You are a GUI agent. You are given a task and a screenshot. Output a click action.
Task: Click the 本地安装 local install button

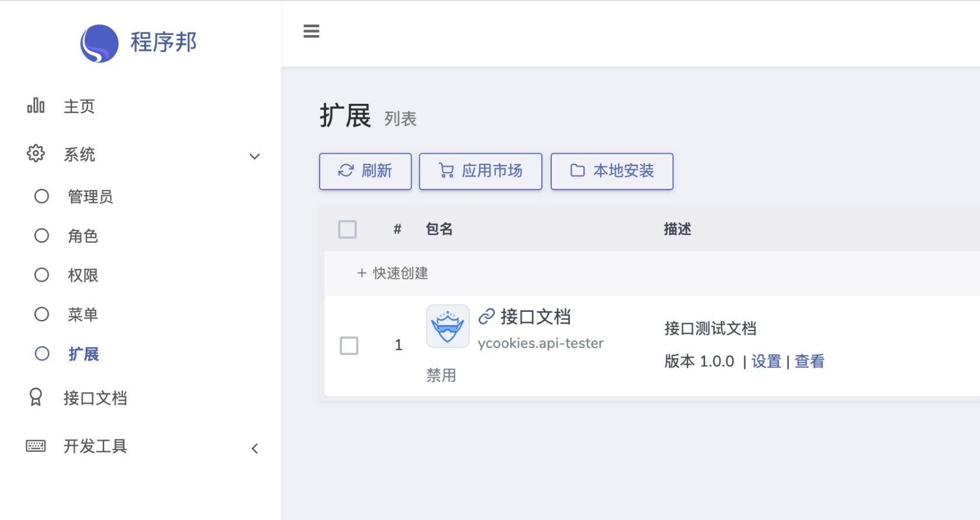pyautogui.click(x=611, y=171)
